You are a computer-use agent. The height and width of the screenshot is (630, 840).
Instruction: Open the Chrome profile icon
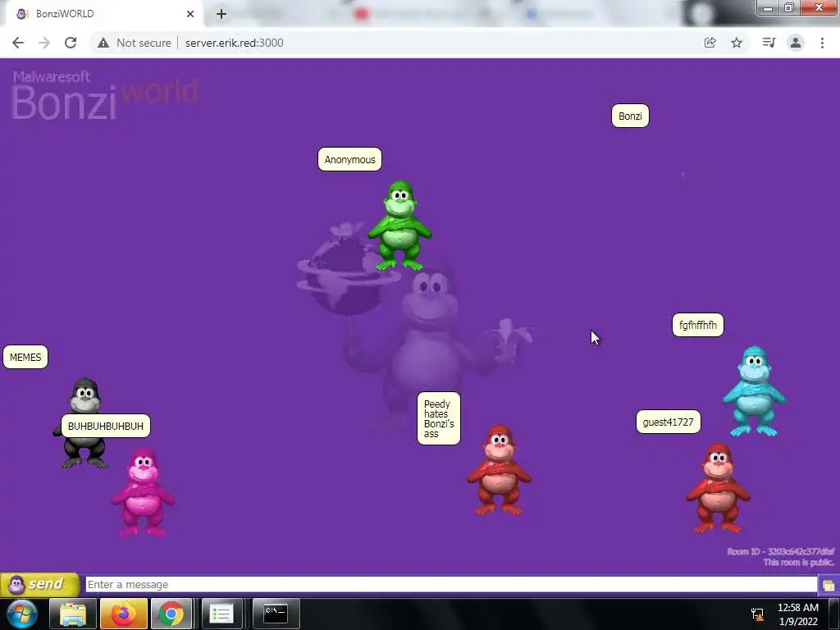[x=796, y=43]
